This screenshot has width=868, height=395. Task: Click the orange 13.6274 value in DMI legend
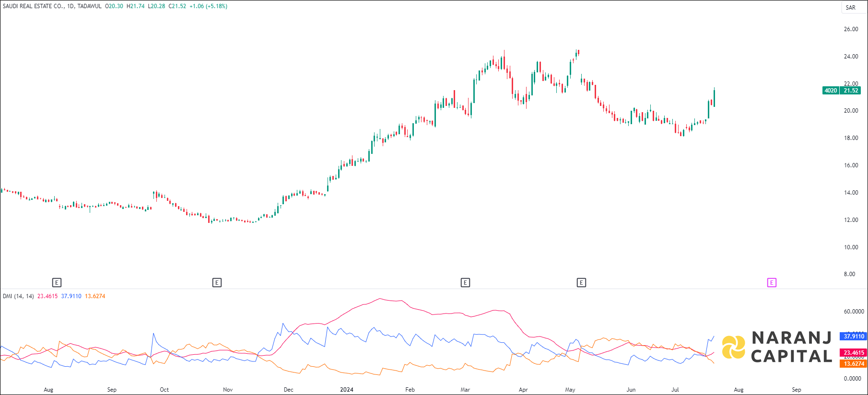pos(95,296)
